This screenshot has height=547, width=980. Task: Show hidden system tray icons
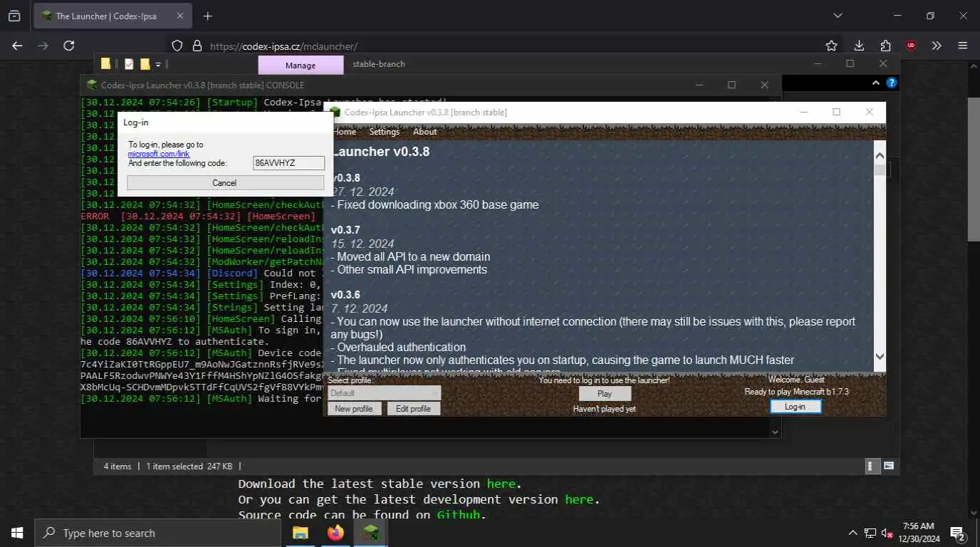coord(853,533)
